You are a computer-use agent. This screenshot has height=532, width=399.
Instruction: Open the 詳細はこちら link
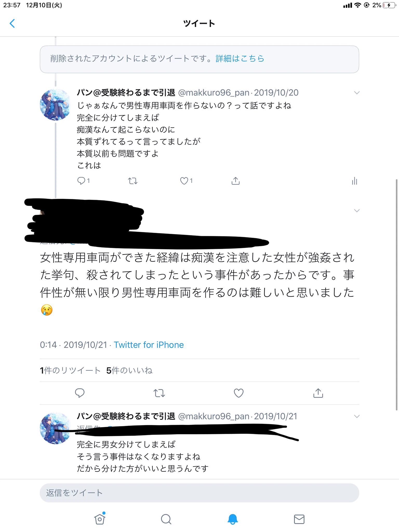[x=240, y=58]
